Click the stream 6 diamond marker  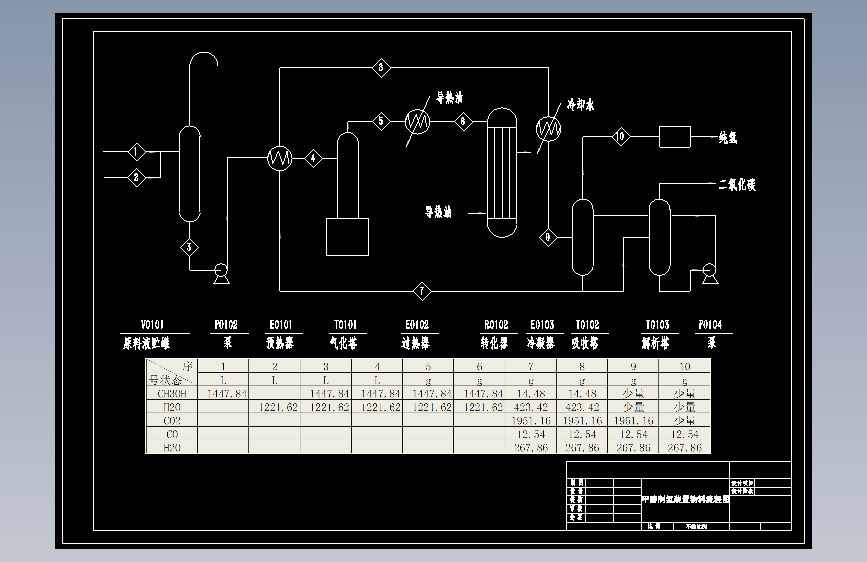[463, 121]
